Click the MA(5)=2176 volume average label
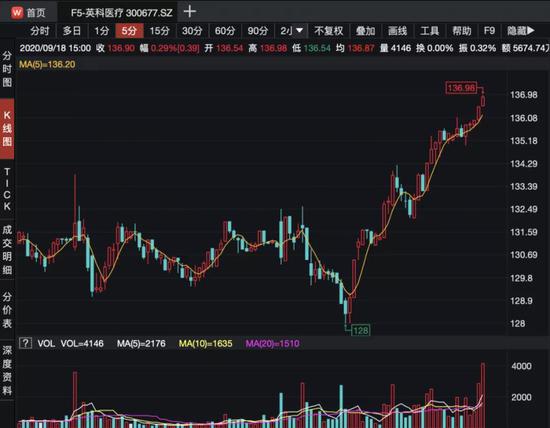The image size is (550, 428). point(141,343)
